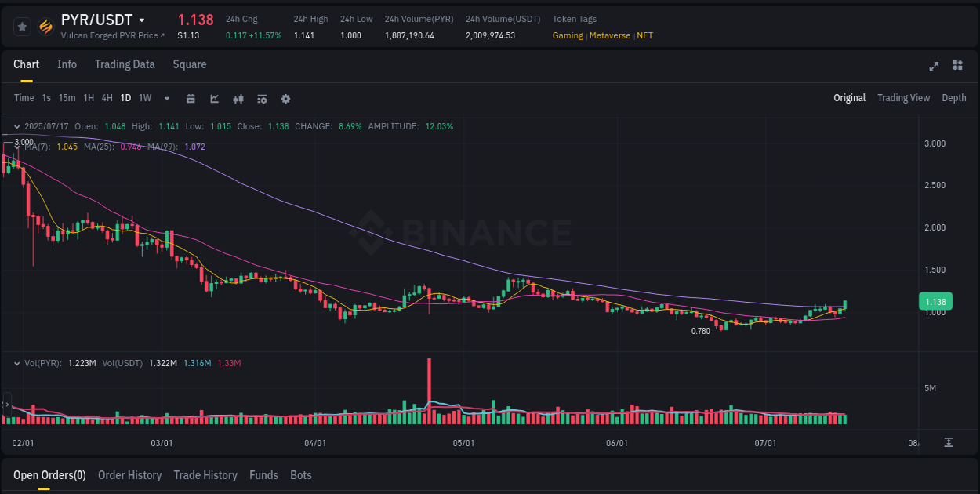Click the current price tag 1.138

(x=936, y=301)
